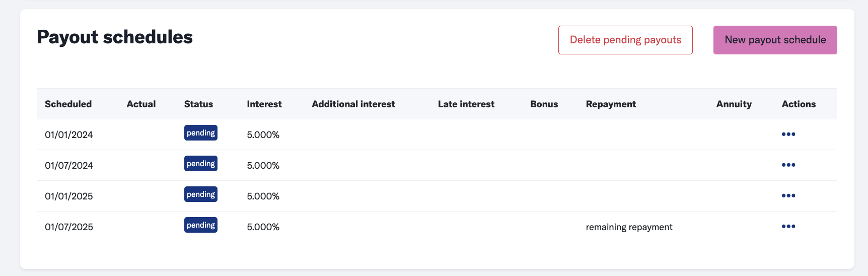Create a New payout schedule
This screenshot has height=276, width=868.
(x=775, y=40)
